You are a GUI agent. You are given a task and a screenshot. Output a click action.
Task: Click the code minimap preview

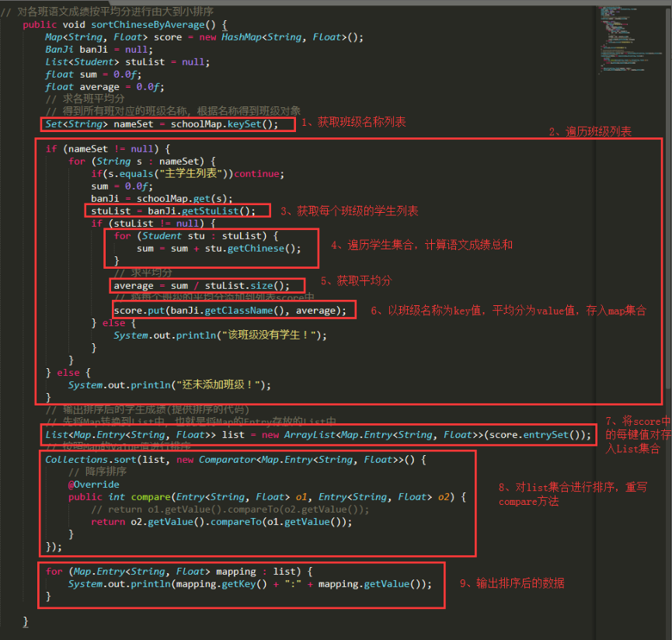click(629, 40)
